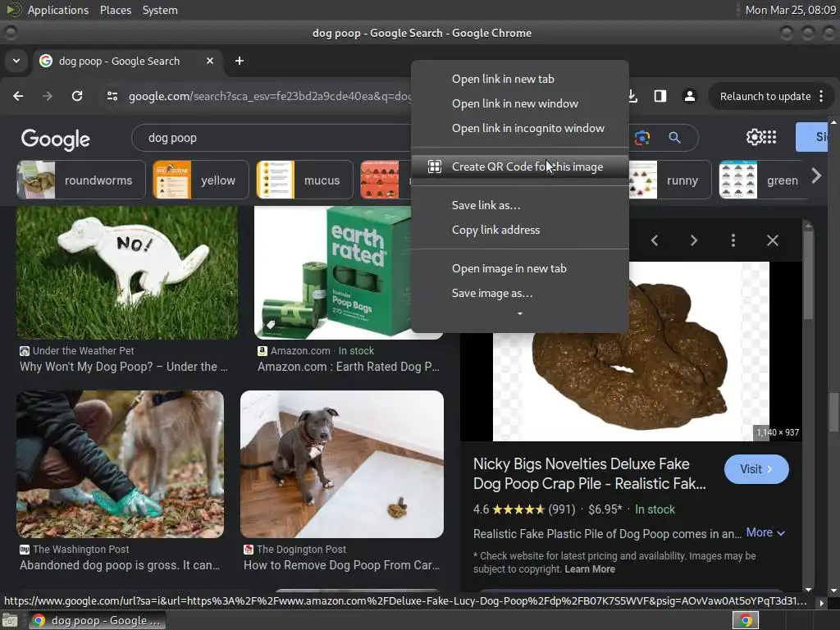
Task: Open preview panel three-dot options
Action: coord(733,240)
